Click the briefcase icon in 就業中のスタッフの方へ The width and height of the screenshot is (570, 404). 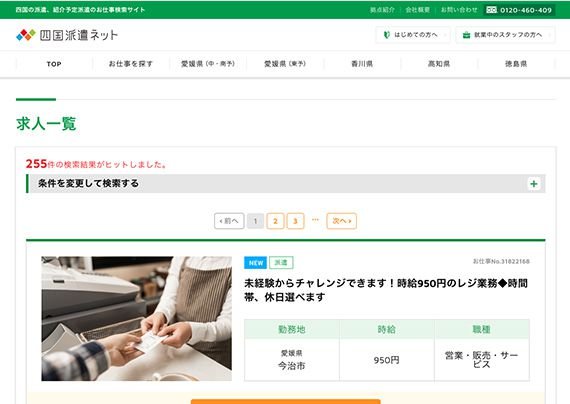(466, 35)
